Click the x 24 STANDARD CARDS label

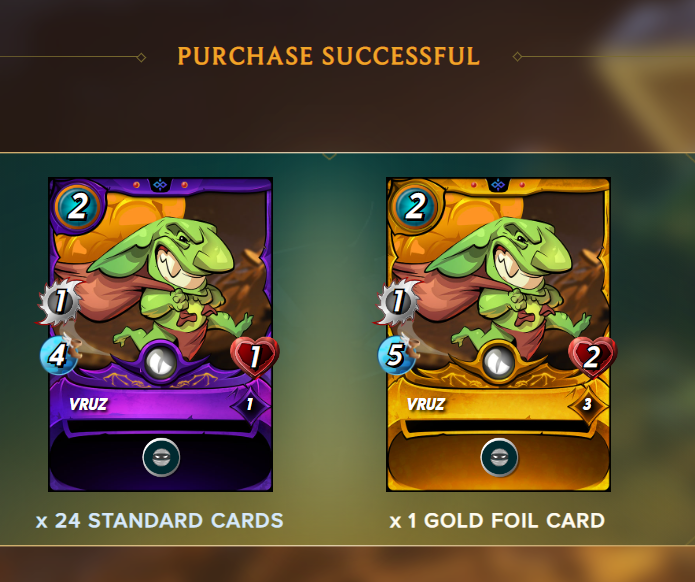tap(160, 520)
